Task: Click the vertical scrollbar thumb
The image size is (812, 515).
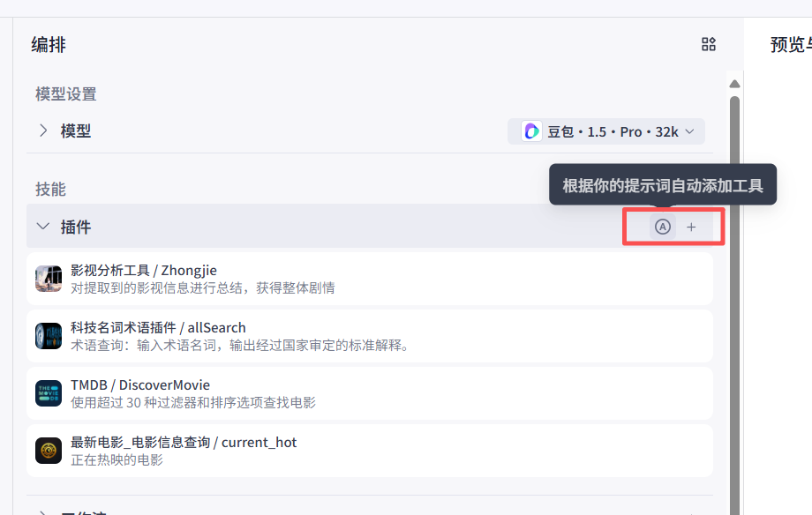Action: pyautogui.click(x=734, y=305)
